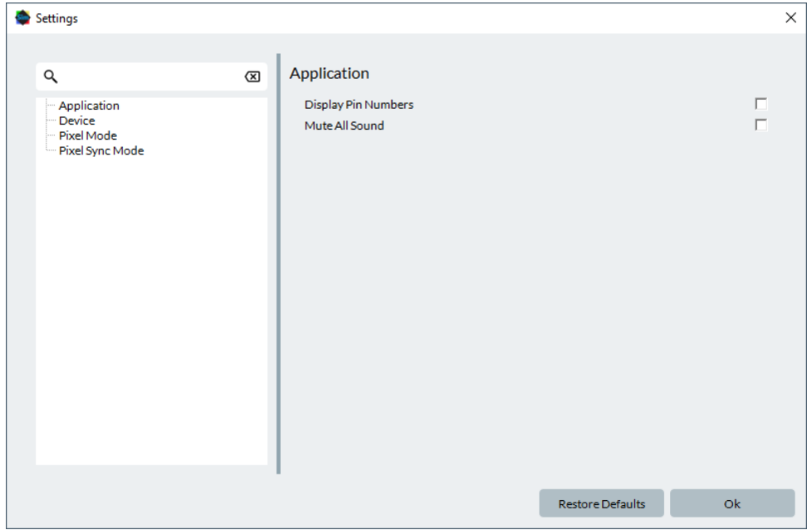812x530 pixels.
Task: Clear the search box with the backspace icon
Action: [252, 76]
